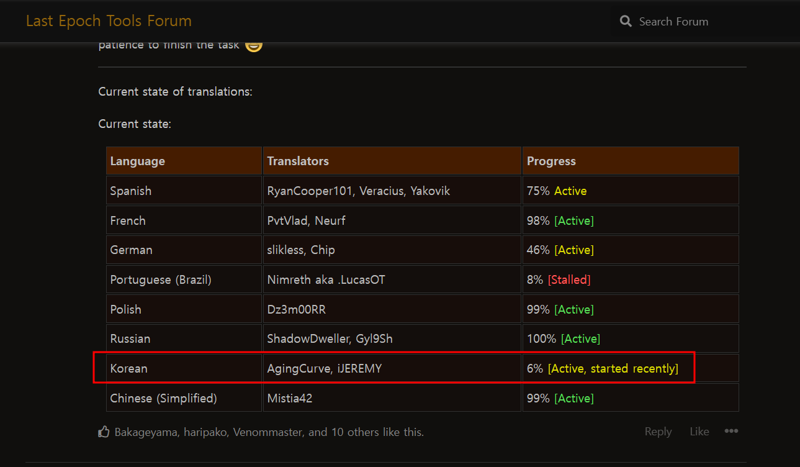Open Venommaster's profile link
The image size is (800, 467).
[x=270, y=432]
